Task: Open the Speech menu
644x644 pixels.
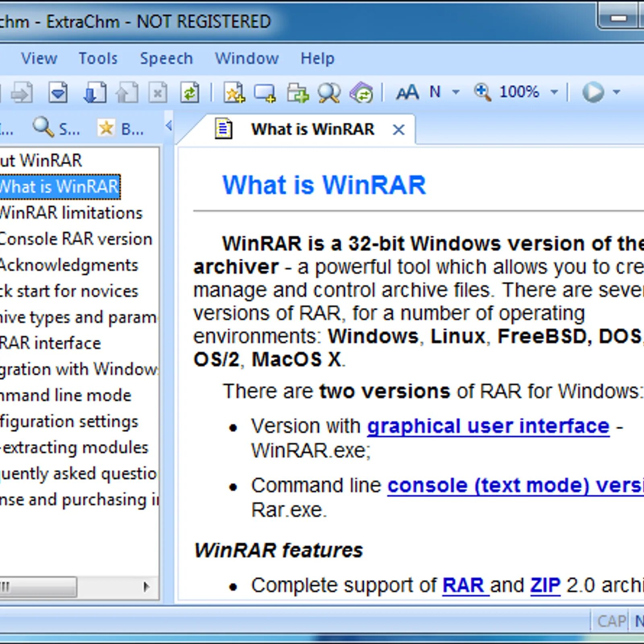Action: pos(166,59)
